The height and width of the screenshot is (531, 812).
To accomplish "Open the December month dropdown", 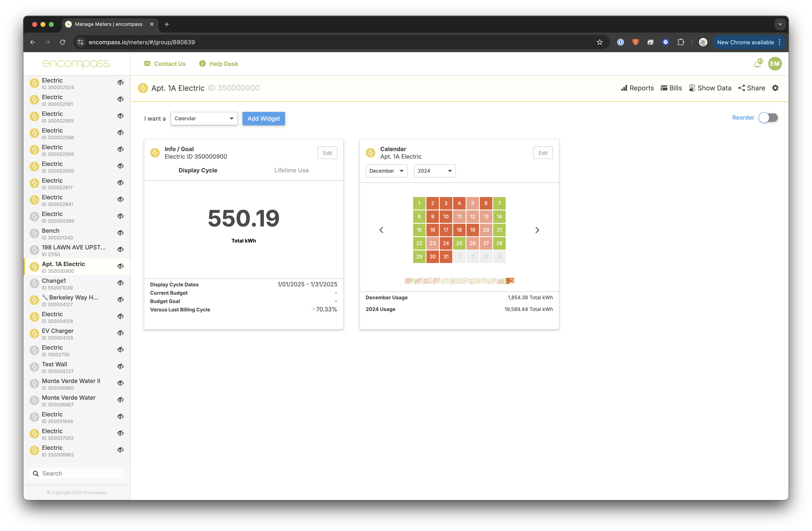I will tap(386, 171).
